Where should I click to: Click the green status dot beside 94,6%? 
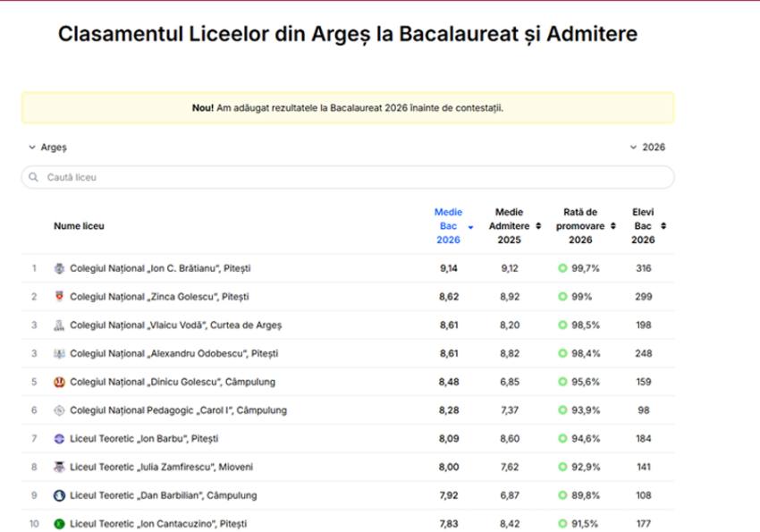[x=562, y=438]
